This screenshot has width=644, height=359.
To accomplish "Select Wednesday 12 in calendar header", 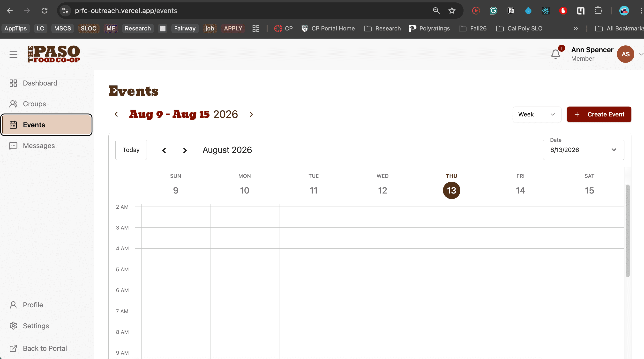I will coord(382,190).
